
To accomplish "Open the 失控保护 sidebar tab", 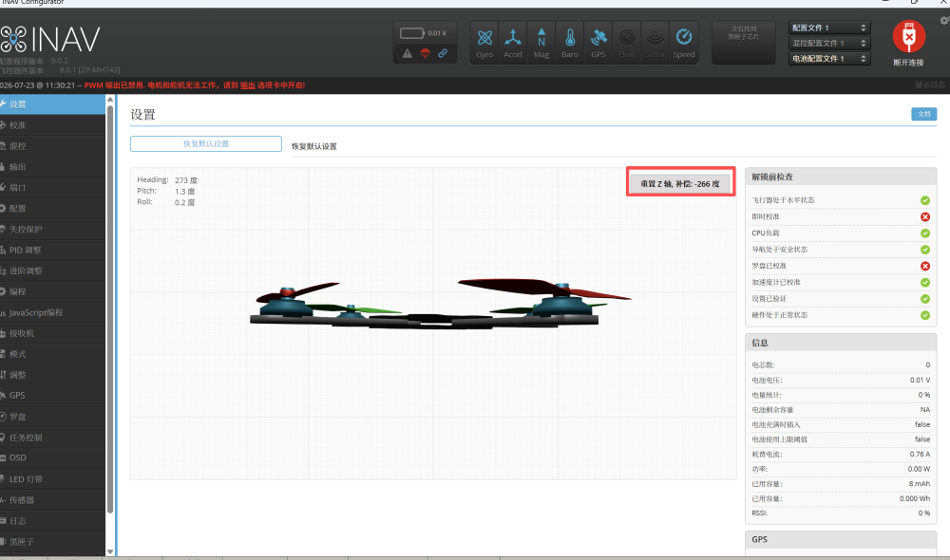I will [x=52, y=229].
